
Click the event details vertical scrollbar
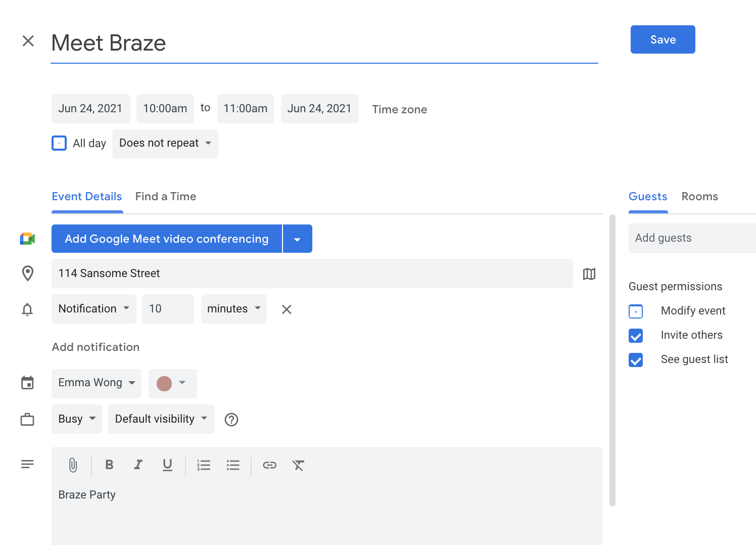(612, 360)
